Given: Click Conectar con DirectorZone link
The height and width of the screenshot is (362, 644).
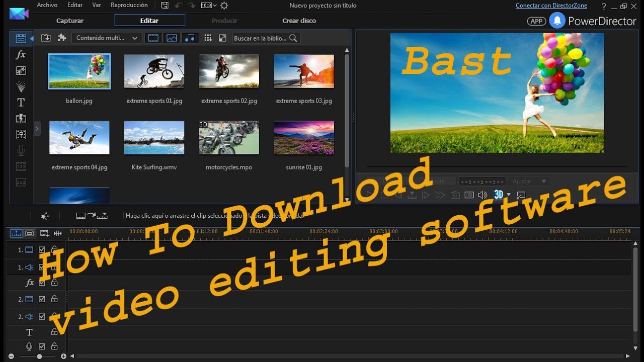Looking at the screenshot, I should click(x=552, y=6).
